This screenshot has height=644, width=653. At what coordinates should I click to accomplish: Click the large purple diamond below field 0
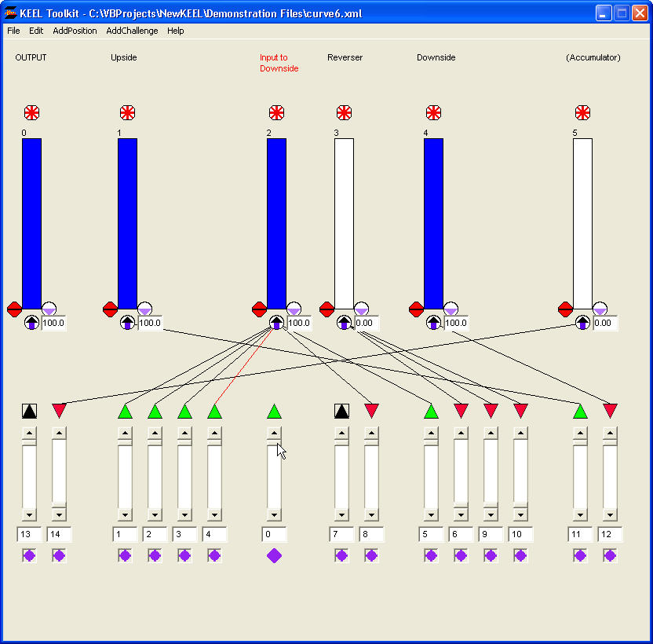click(274, 556)
